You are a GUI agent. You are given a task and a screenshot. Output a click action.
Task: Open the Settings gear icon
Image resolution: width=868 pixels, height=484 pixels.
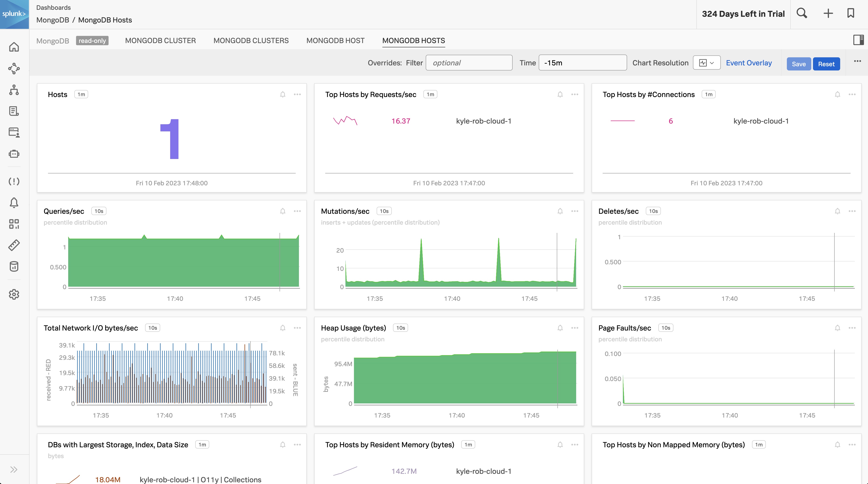click(14, 294)
